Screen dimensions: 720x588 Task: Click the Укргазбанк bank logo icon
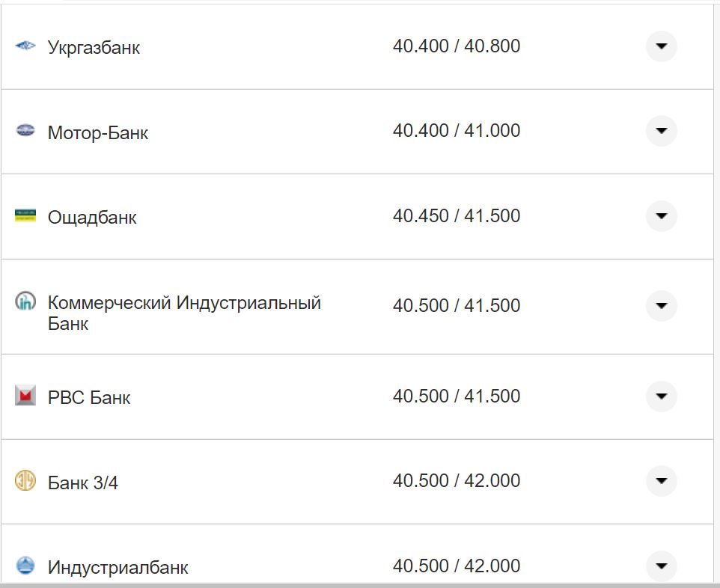(25, 46)
